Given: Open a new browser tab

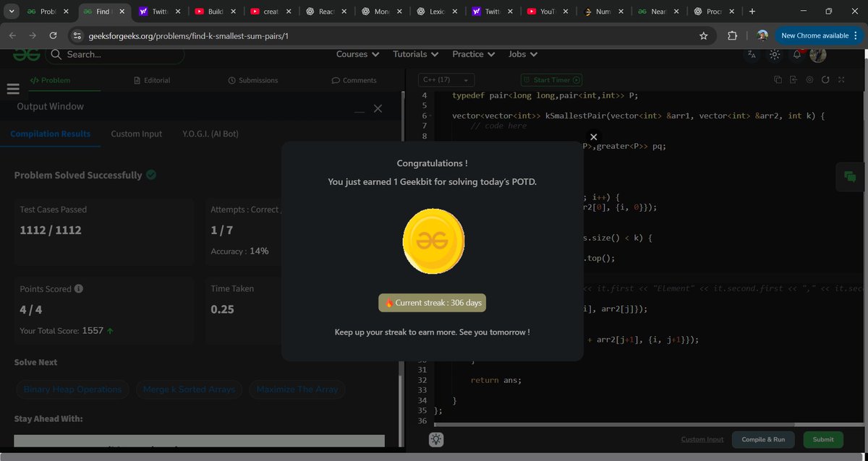Looking at the screenshot, I should (x=752, y=12).
